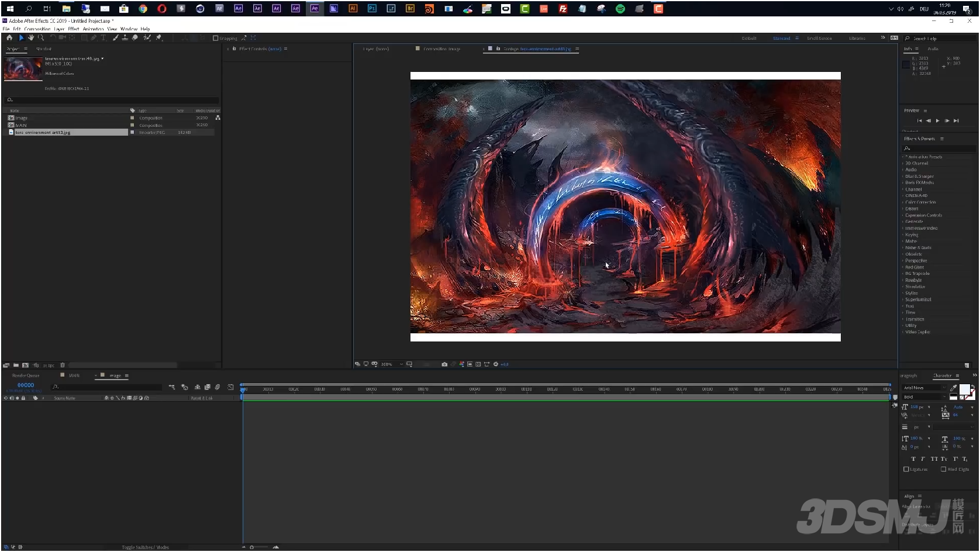This screenshot has height=552, width=980.
Task: Toggle motion blur switch in timeline
Action: click(x=217, y=387)
